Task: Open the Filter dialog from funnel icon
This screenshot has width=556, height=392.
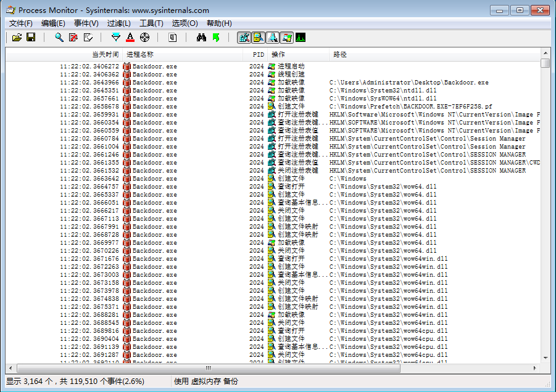Action: coord(116,38)
